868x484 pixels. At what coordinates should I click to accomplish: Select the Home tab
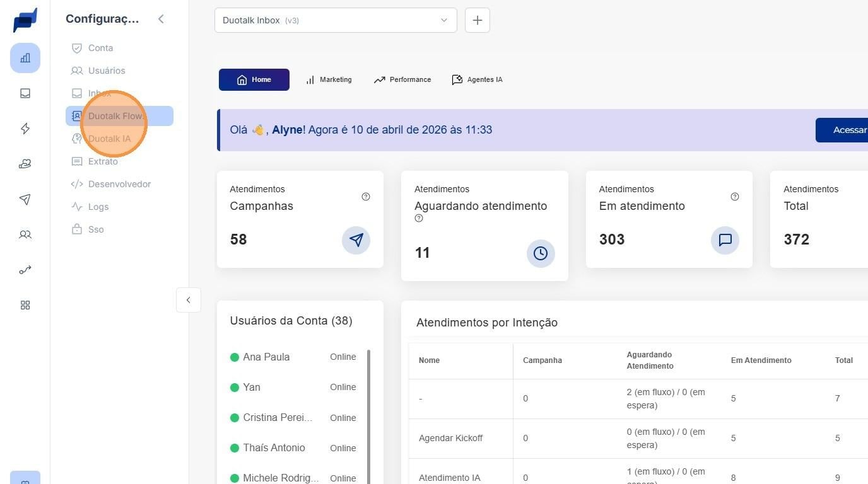pos(254,79)
